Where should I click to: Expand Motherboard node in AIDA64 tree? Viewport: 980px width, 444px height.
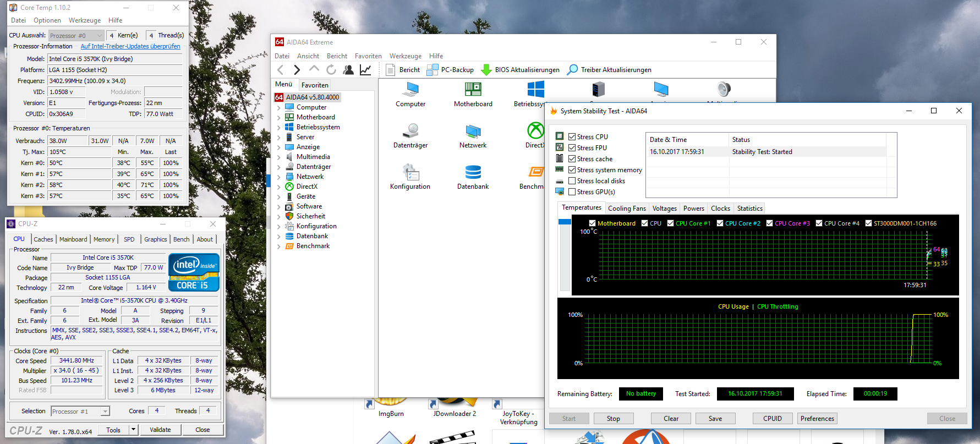pos(278,118)
